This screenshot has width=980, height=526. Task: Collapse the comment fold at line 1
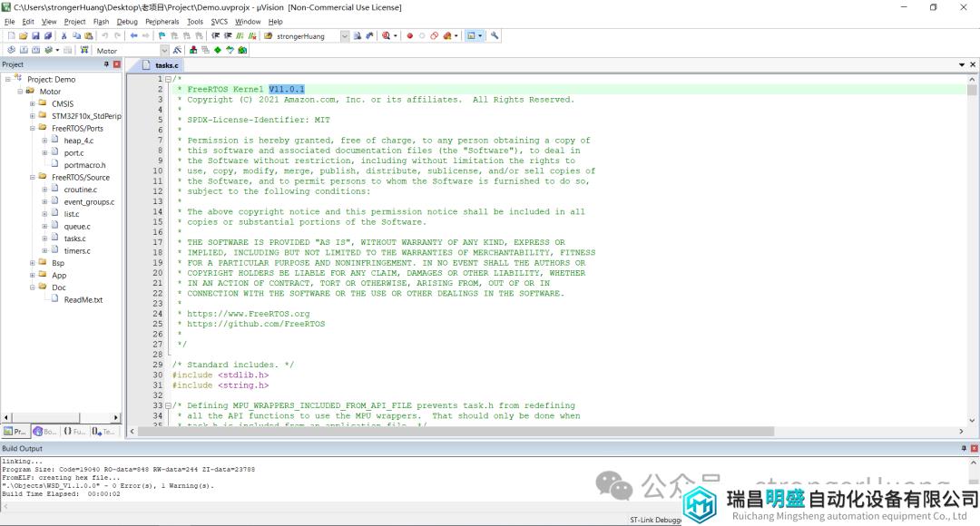[x=168, y=79]
